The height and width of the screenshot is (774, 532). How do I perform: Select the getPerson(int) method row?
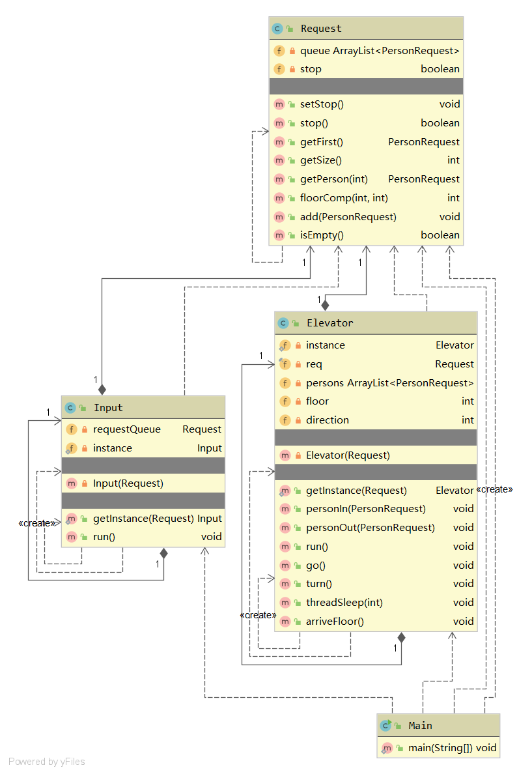tap(366, 179)
